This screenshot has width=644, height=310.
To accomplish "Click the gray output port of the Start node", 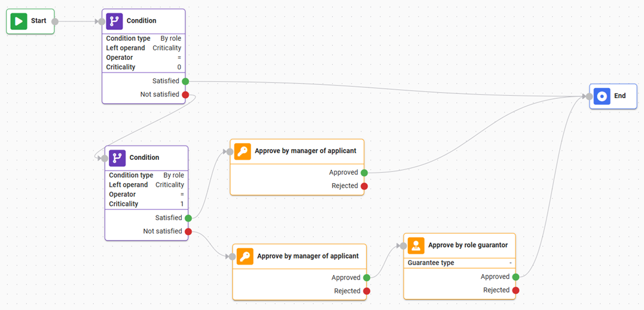I will (55, 22).
